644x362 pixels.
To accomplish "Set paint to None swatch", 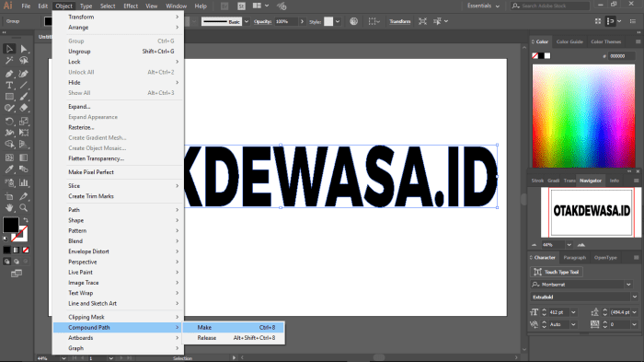I will (x=26, y=250).
